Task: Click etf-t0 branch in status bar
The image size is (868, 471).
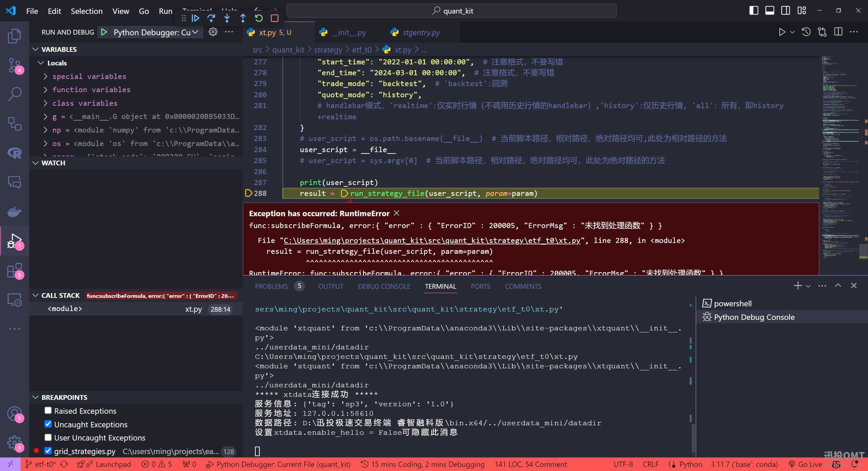Action: pos(41,464)
